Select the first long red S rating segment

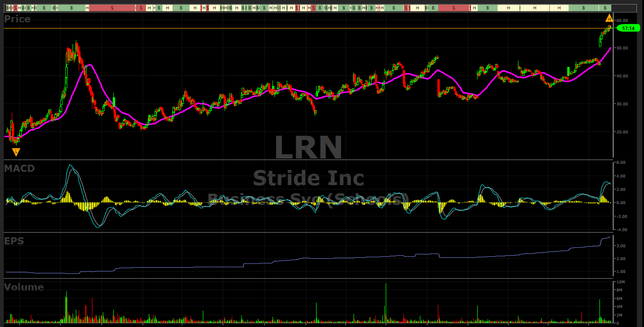(112, 8)
